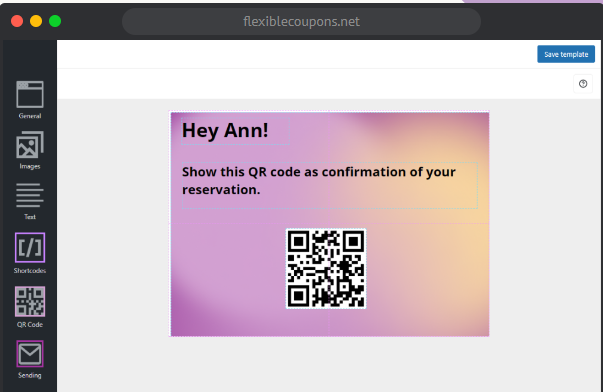Select the QR code image on the coupon
The height and width of the screenshot is (392, 603).
pos(326,269)
